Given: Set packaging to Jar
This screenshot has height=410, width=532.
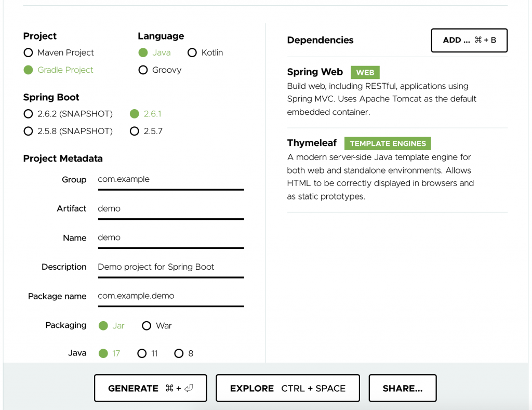Looking at the screenshot, I should [103, 326].
